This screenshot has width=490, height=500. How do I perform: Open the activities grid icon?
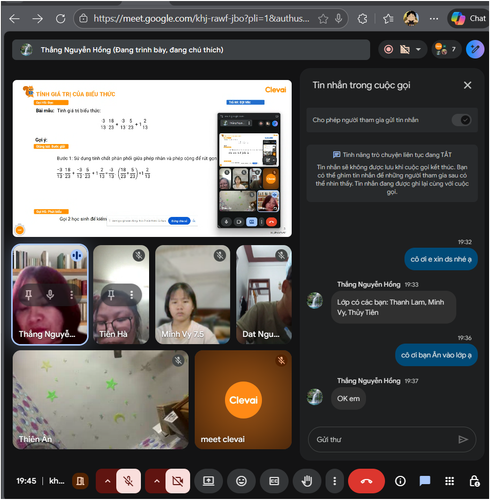[x=449, y=481]
